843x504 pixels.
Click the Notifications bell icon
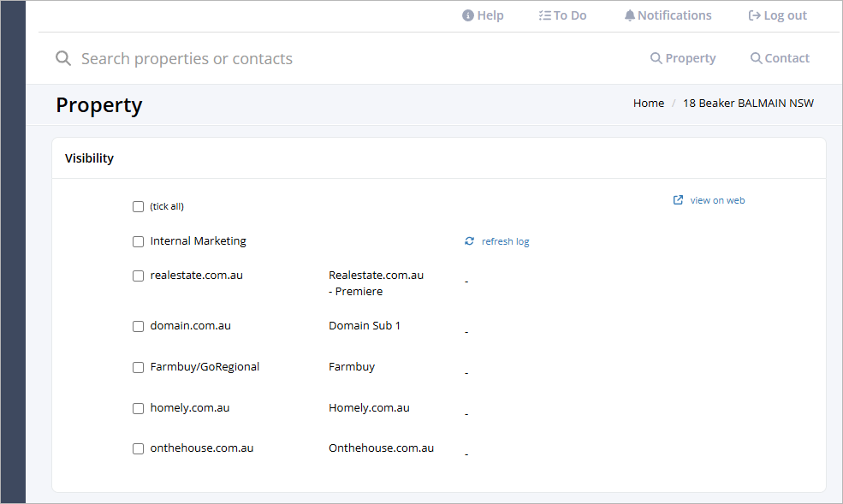[630, 15]
